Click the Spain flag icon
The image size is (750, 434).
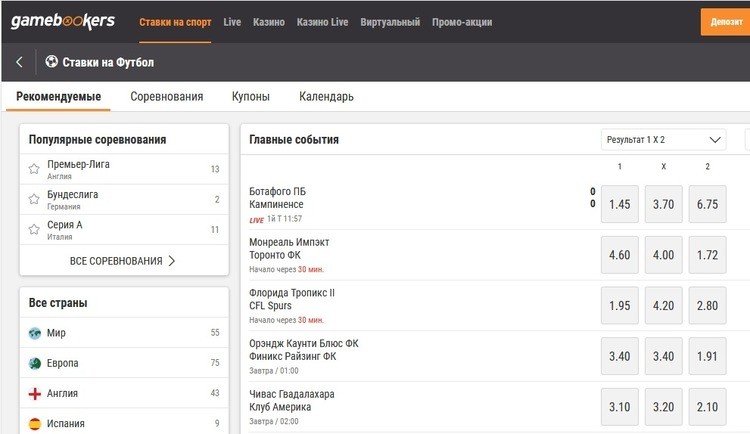tap(35, 423)
